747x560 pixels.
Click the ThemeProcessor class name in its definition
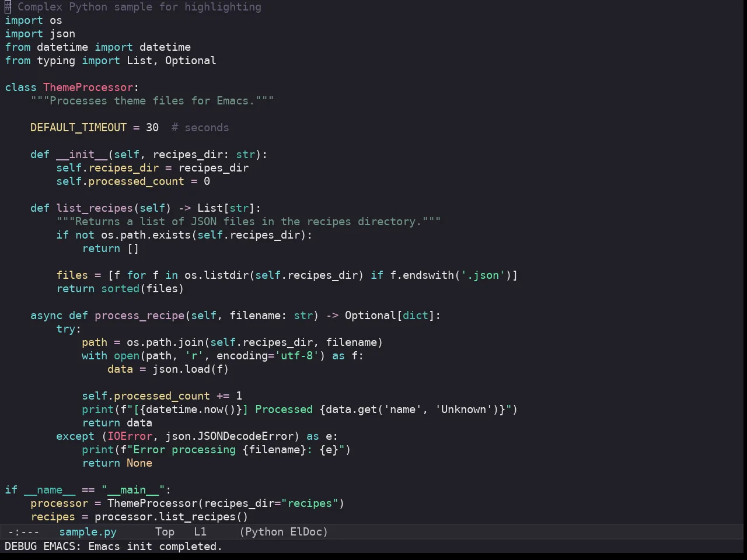[x=88, y=87]
